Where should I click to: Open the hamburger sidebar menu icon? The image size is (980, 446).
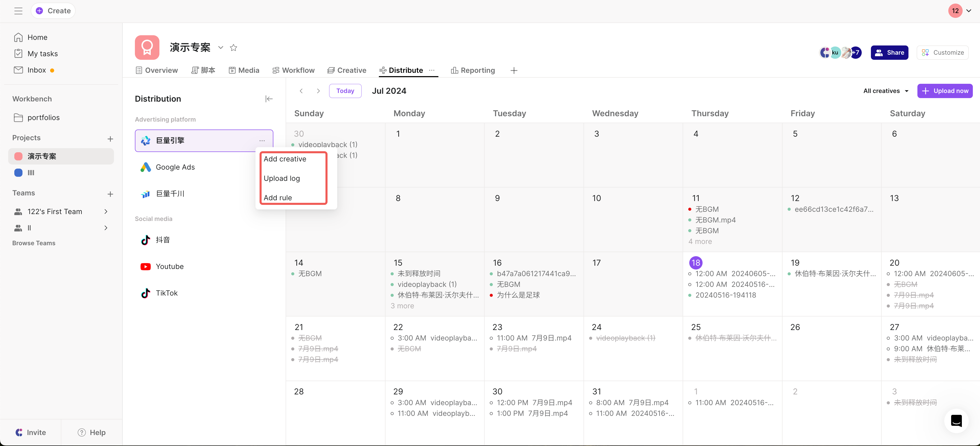(18, 11)
